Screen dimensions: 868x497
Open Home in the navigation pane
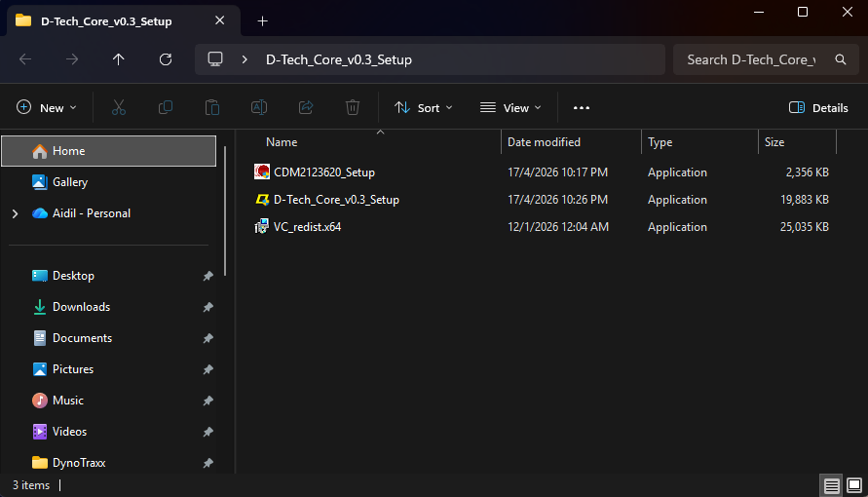click(x=108, y=151)
